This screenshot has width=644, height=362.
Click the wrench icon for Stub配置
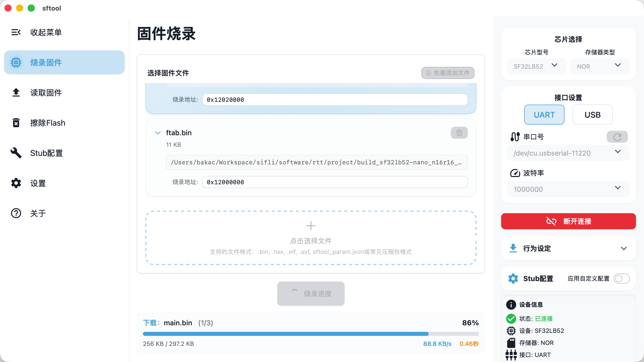16,153
